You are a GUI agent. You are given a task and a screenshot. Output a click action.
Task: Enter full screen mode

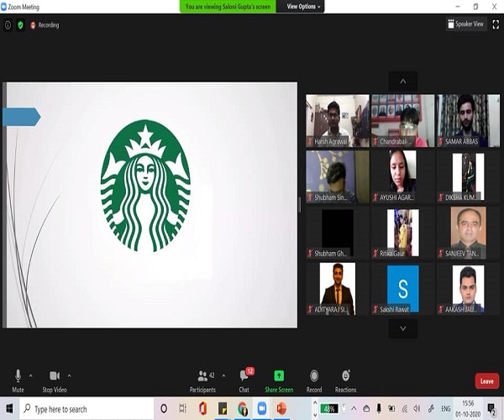(x=496, y=24)
